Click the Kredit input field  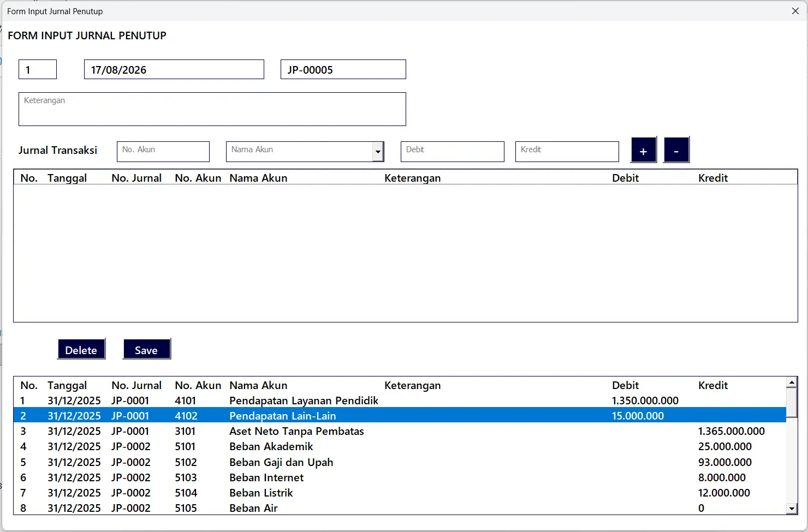click(567, 152)
